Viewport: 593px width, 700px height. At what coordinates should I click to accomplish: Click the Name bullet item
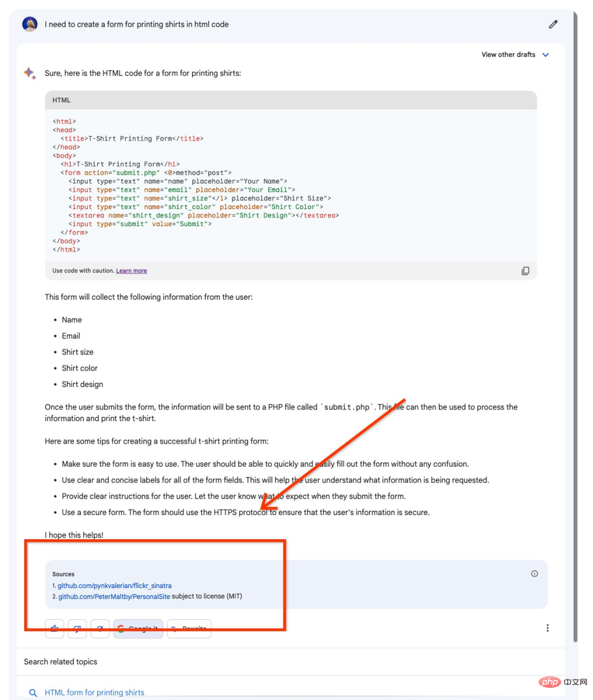click(x=71, y=320)
